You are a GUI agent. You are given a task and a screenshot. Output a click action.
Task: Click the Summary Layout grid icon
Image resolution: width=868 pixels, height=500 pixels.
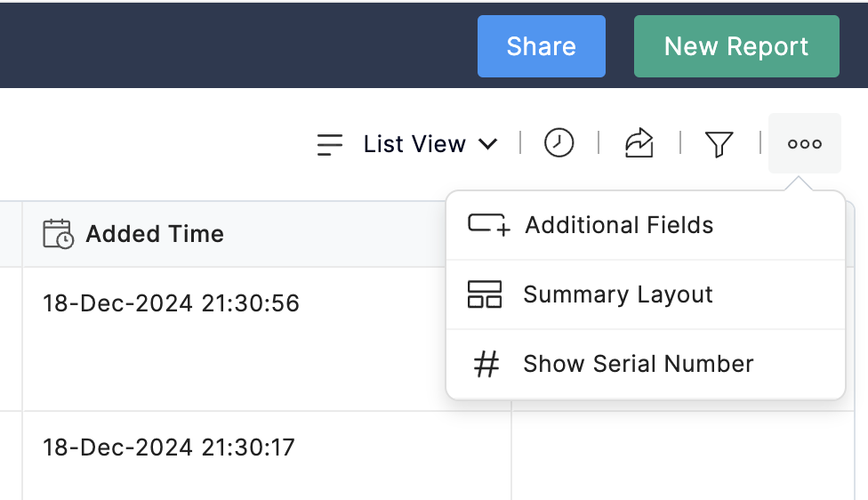pos(485,294)
